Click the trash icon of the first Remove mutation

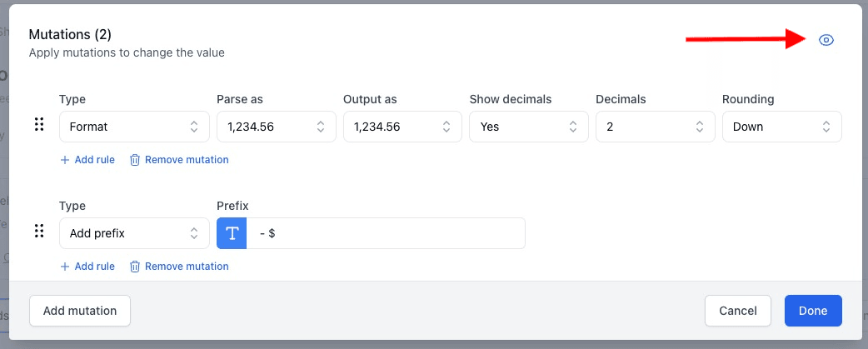[134, 160]
